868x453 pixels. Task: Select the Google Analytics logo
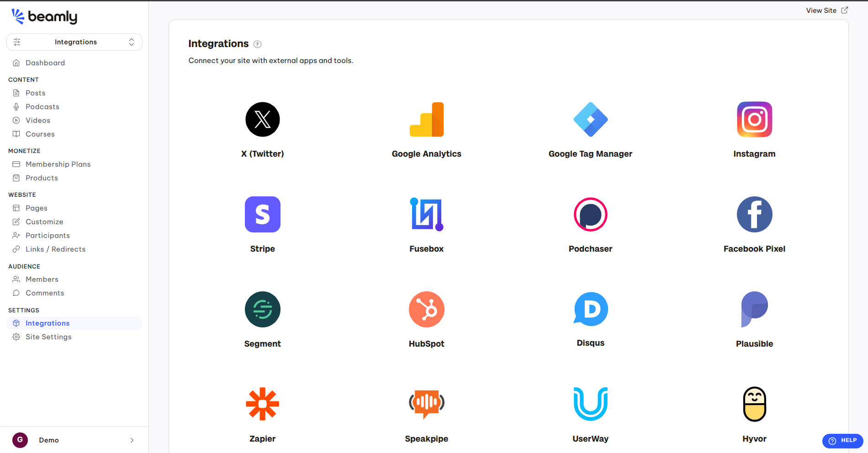(427, 119)
